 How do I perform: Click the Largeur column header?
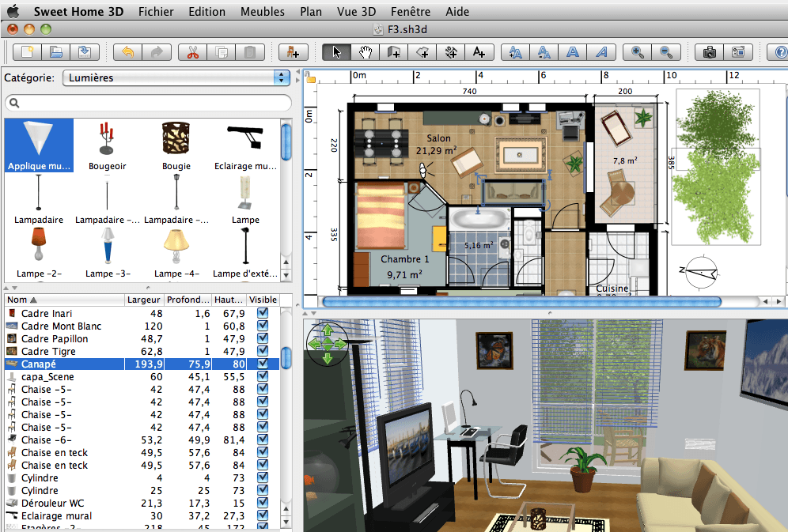(144, 300)
